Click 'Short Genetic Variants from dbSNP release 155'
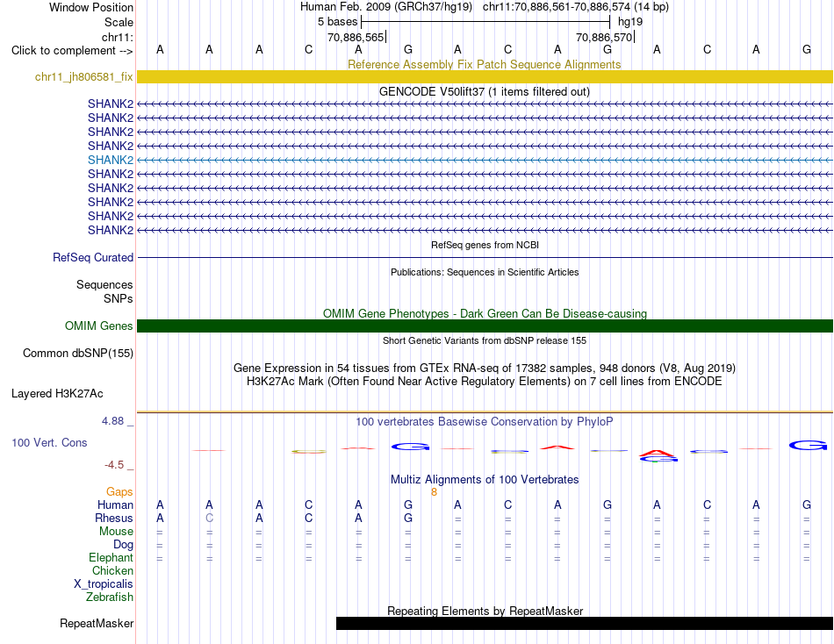 (x=484, y=341)
